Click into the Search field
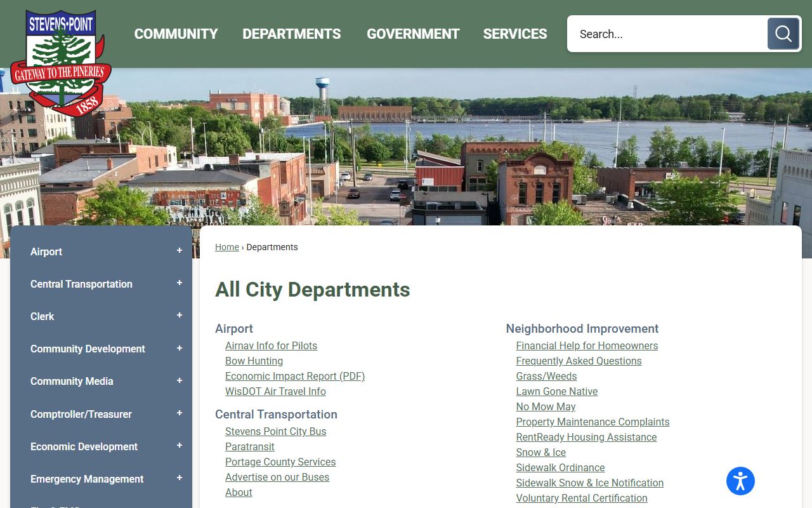The image size is (812, 508). 667,34
